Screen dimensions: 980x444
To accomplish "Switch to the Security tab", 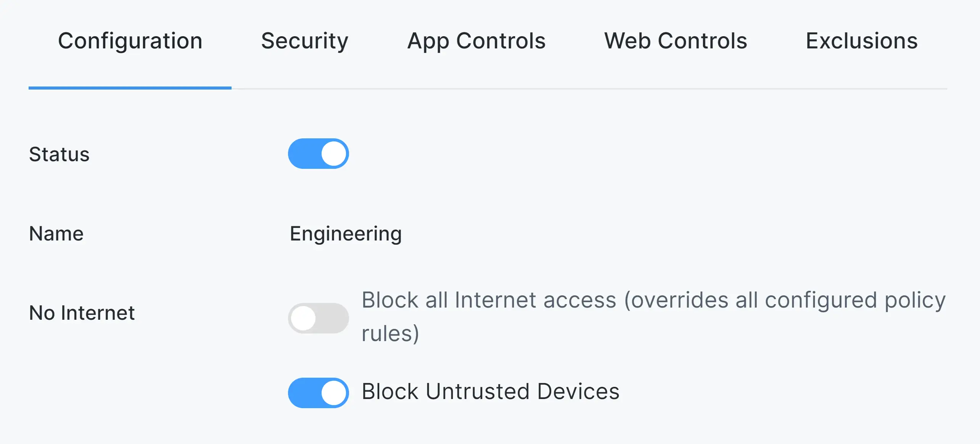I will point(304,41).
